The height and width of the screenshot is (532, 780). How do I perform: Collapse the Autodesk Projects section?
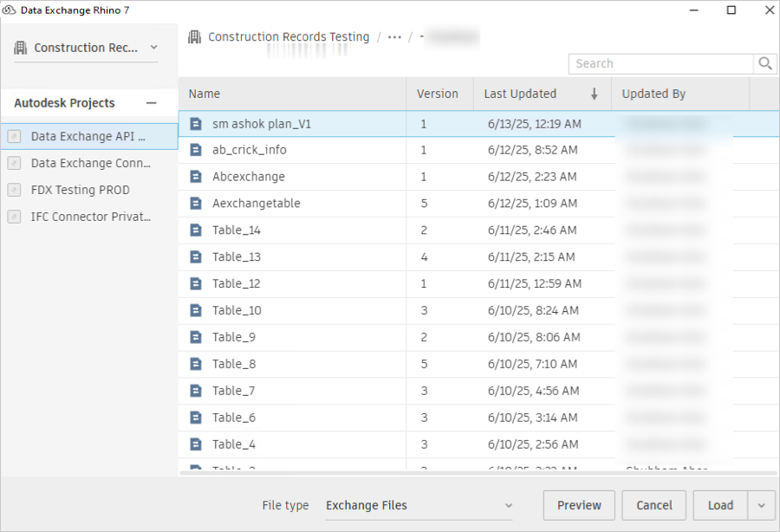151,103
